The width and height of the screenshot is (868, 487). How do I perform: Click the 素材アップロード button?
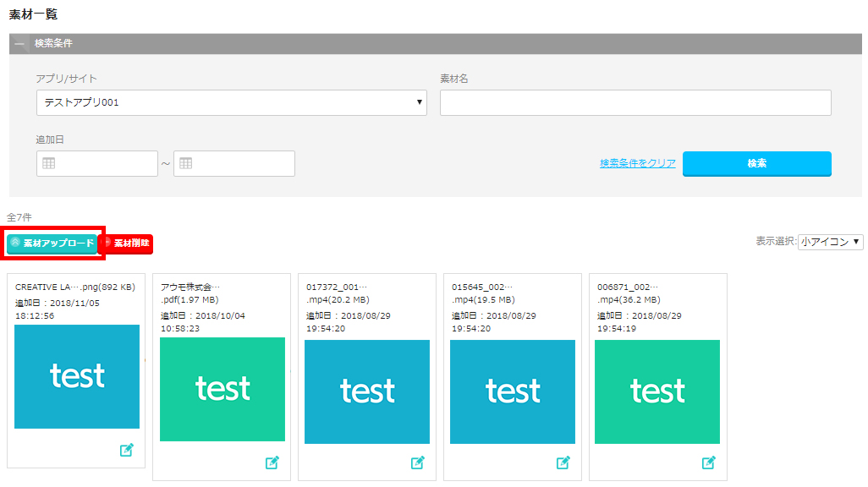coord(52,243)
